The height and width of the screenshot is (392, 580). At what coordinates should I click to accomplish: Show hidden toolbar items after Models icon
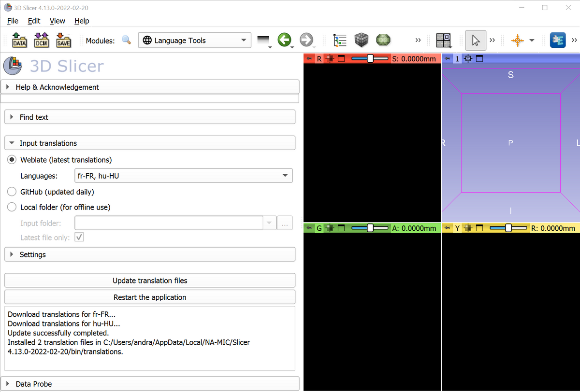[x=418, y=40]
